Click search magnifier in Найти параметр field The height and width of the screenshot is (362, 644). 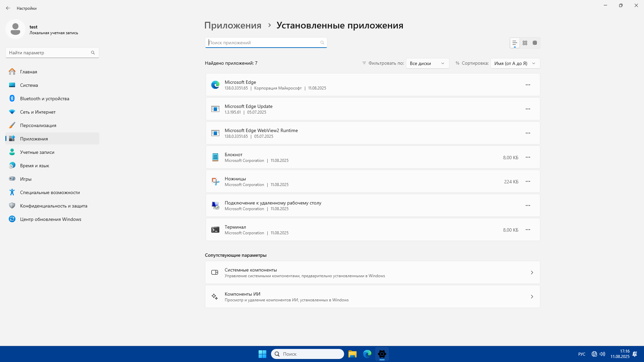pyautogui.click(x=93, y=53)
